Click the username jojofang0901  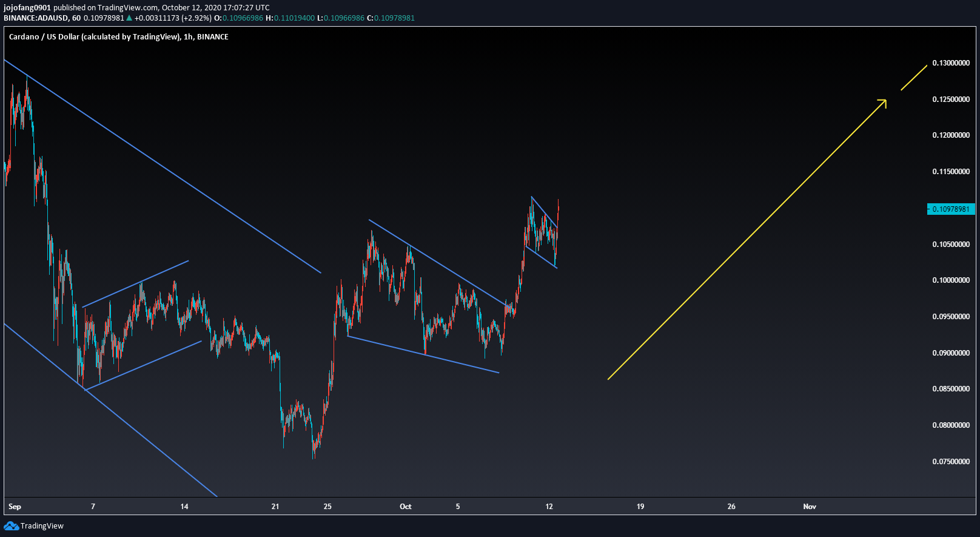[x=27, y=8]
